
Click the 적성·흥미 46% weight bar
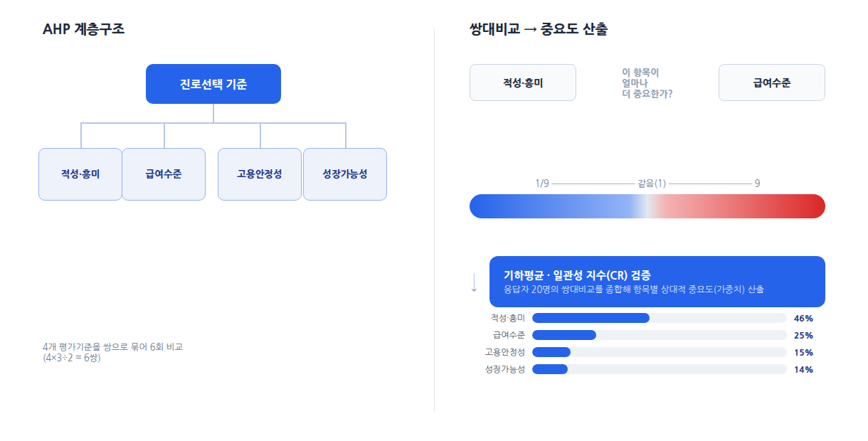tap(660, 318)
